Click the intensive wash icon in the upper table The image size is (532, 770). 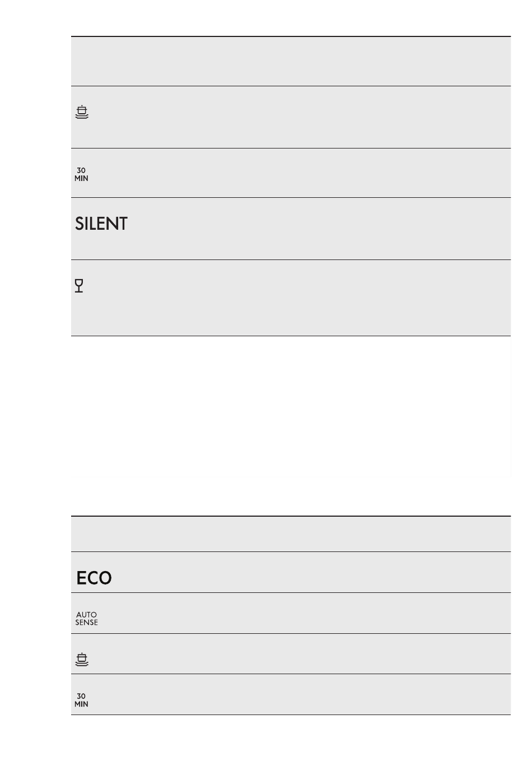pyautogui.click(x=82, y=112)
